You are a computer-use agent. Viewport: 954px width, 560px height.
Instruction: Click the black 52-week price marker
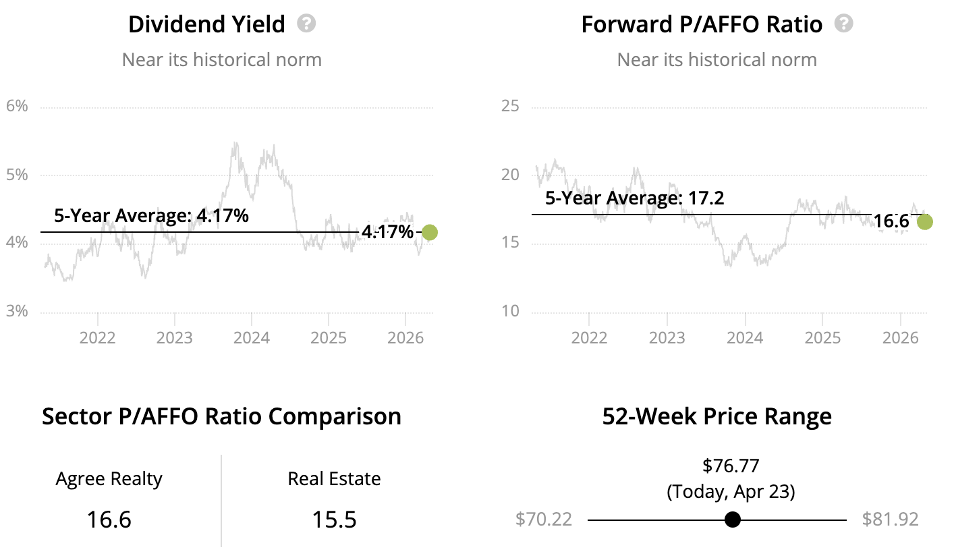point(732,520)
